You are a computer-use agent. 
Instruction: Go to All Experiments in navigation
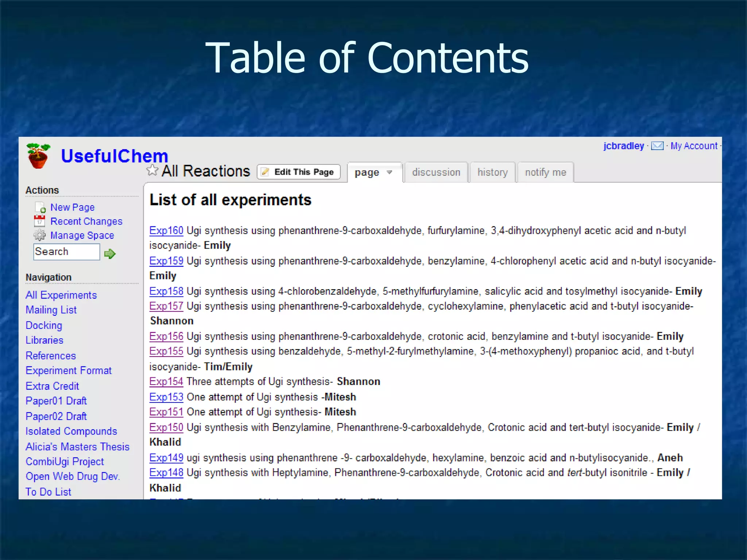point(61,295)
